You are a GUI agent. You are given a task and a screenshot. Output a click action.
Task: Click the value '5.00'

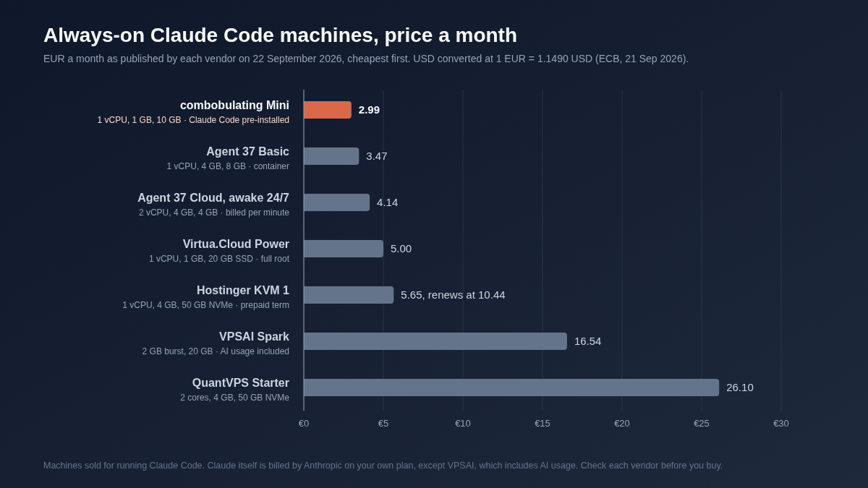click(401, 249)
